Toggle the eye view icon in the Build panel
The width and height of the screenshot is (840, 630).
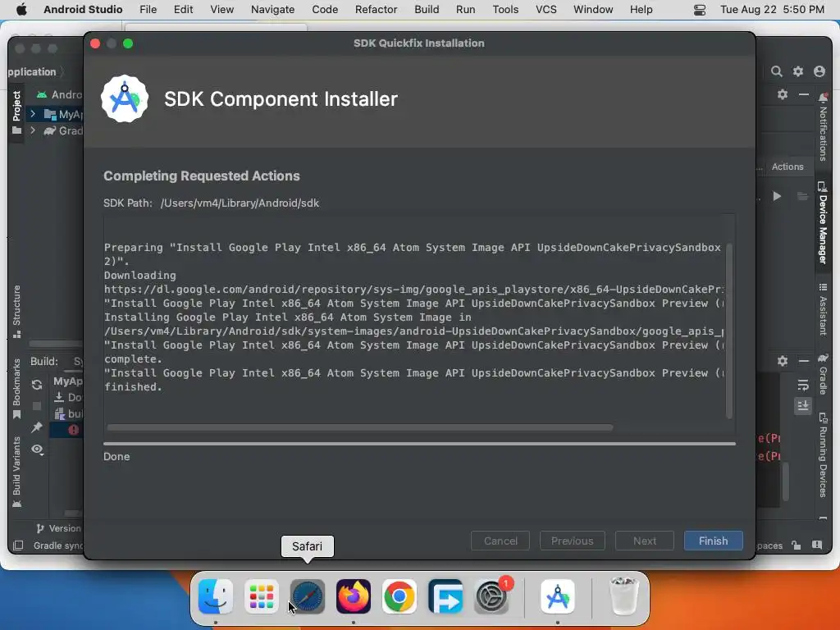(x=36, y=449)
